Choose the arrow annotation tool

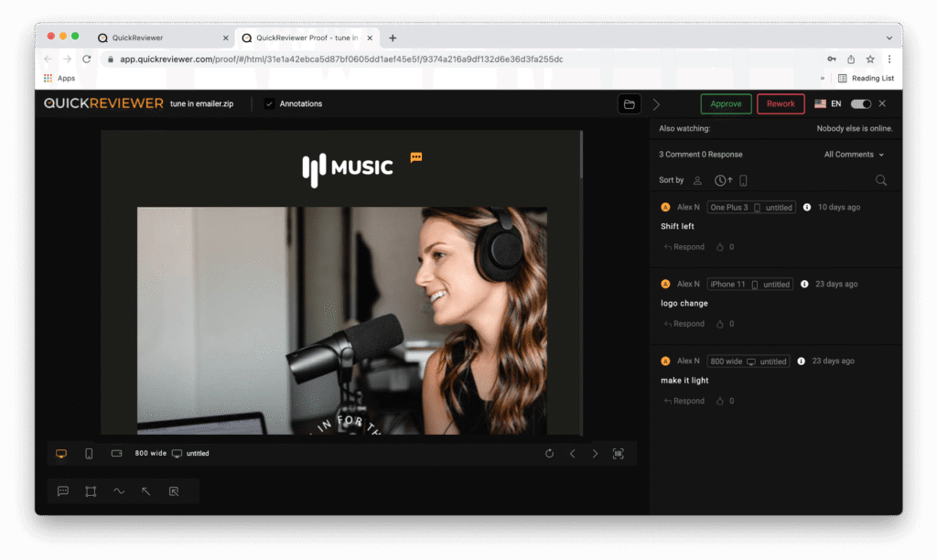point(146,491)
